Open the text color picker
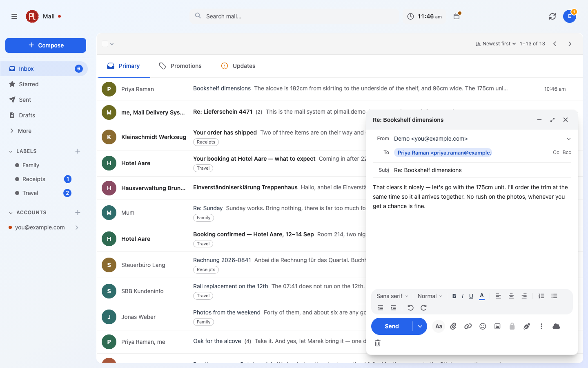Viewport: 588px width, 368px height. pos(482,296)
